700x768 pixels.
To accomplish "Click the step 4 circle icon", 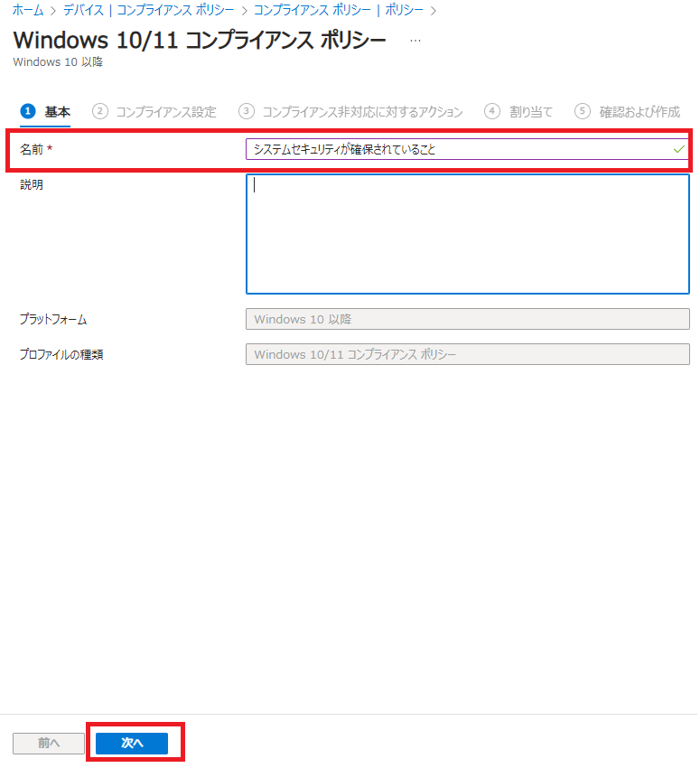I will 492,111.
